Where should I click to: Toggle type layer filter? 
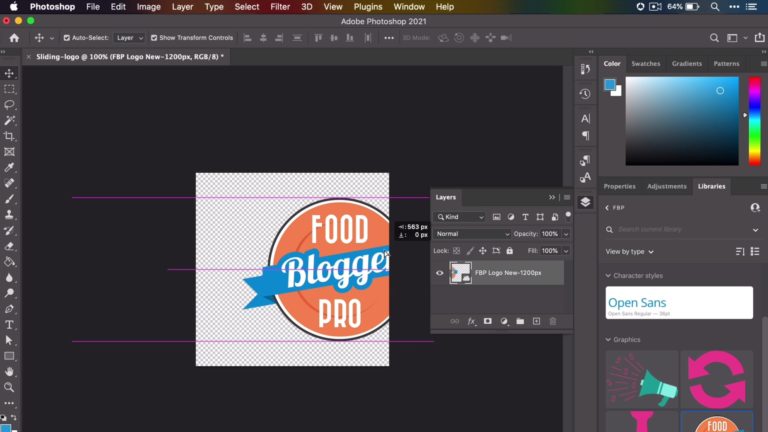click(525, 216)
